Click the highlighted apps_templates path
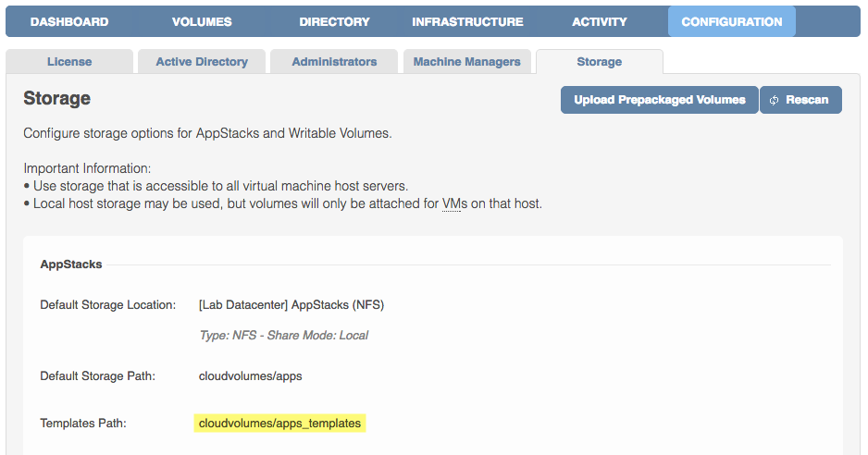 click(x=279, y=423)
